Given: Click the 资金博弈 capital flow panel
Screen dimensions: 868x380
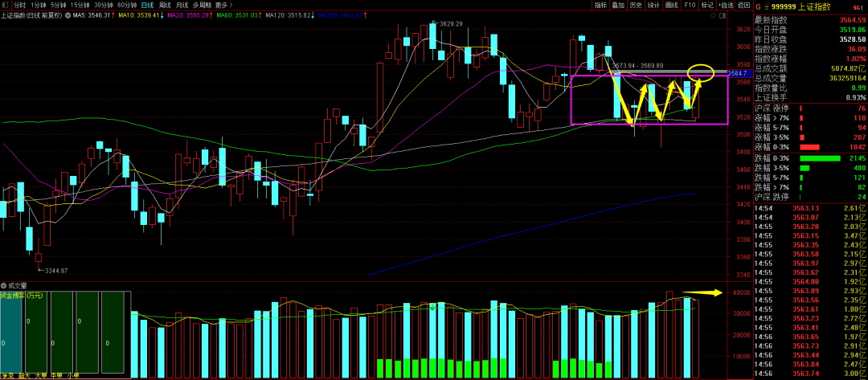Looking at the screenshot, I should pyautogui.click(x=23, y=296).
